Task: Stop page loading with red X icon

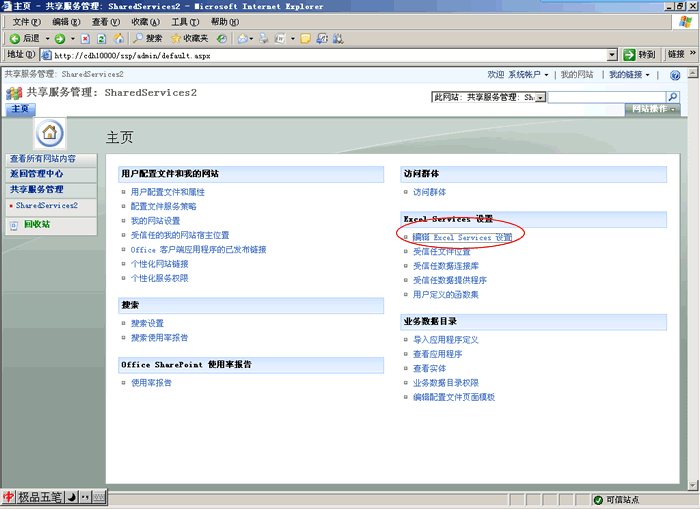Action: (85, 39)
